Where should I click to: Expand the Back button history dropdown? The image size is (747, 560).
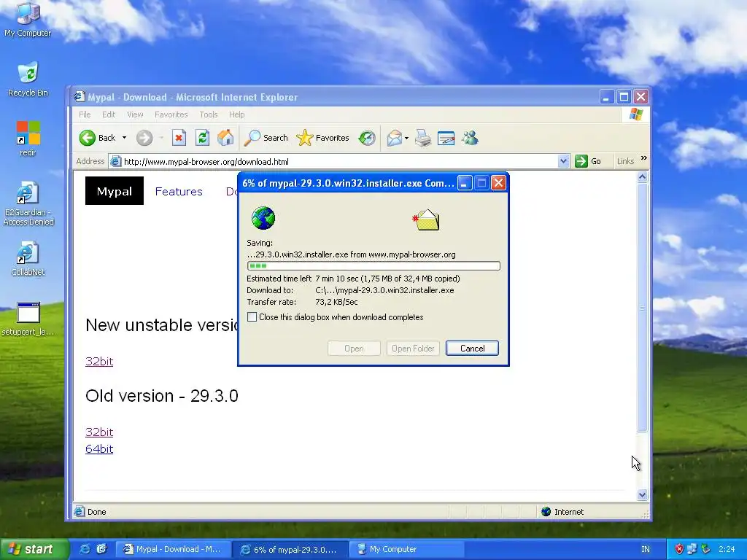point(124,138)
